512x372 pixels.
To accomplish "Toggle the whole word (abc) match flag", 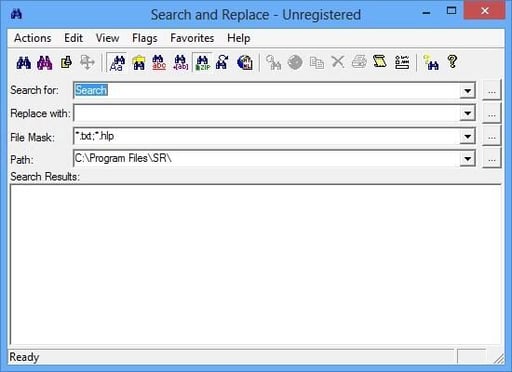I will pos(159,62).
